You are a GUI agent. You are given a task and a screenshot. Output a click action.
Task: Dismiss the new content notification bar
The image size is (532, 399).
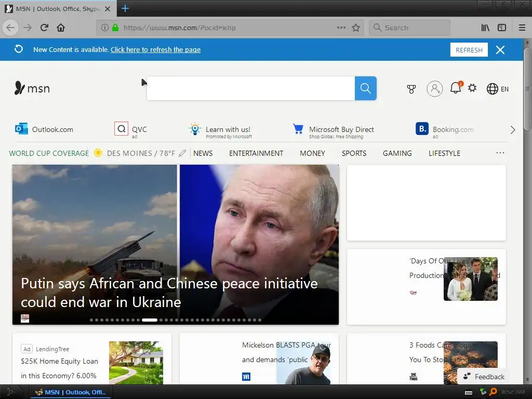pyautogui.click(x=500, y=50)
